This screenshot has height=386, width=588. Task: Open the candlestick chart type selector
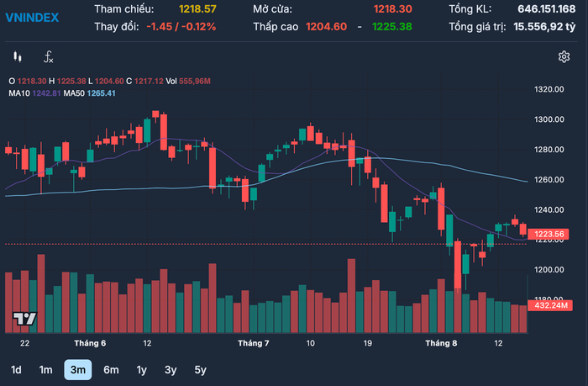coord(18,57)
